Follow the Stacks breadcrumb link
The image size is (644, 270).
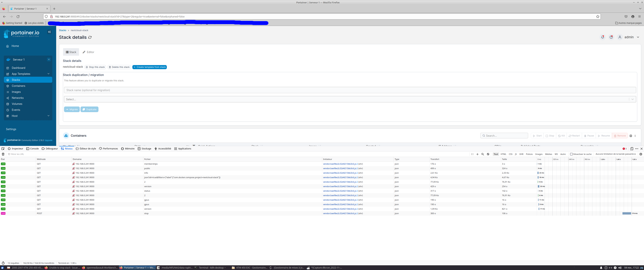[x=63, y=30]
